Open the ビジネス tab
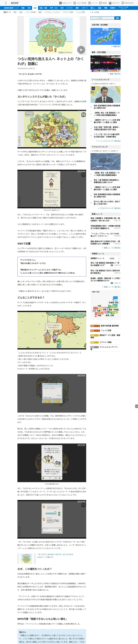This screenshot has width=138, height=644. click(70, 8)
